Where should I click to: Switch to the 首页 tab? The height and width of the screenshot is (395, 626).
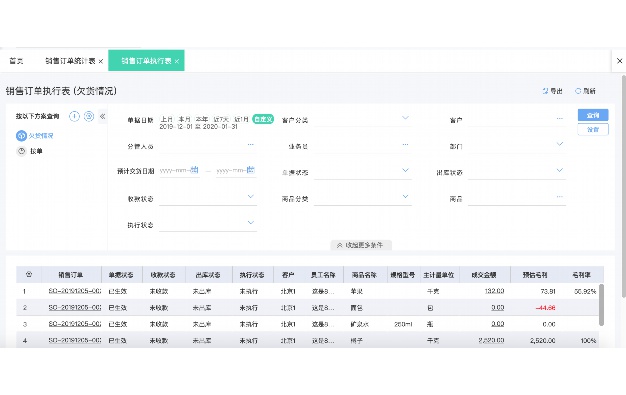(x=16, y=61)
